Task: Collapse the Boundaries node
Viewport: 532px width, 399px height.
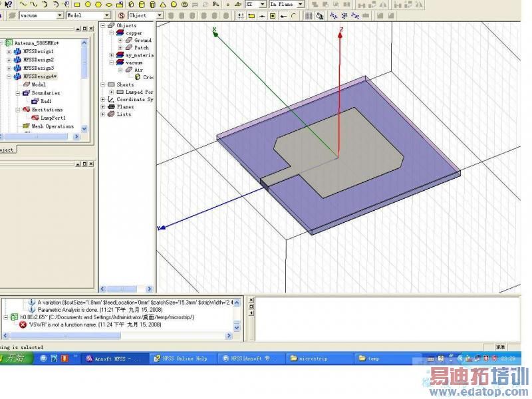Action: pos(18,93)
